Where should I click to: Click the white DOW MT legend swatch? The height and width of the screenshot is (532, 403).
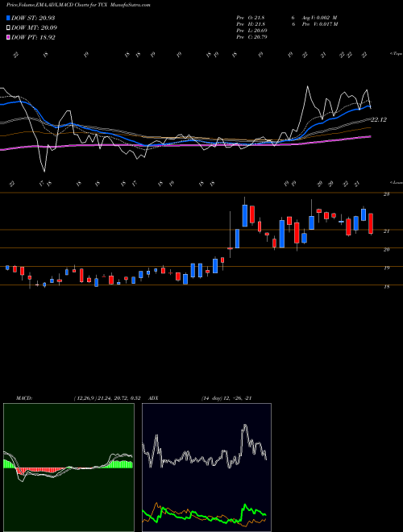pos(8,28)
